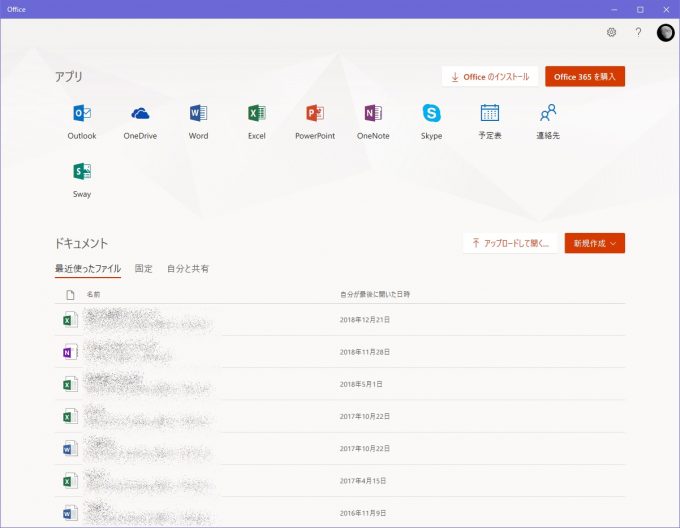Click the date 2016年11月9日
680x528 pixels.
(363, 513)
